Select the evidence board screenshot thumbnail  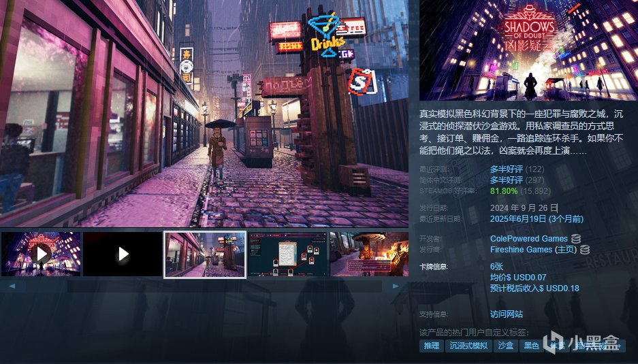[x=288, y=254]
